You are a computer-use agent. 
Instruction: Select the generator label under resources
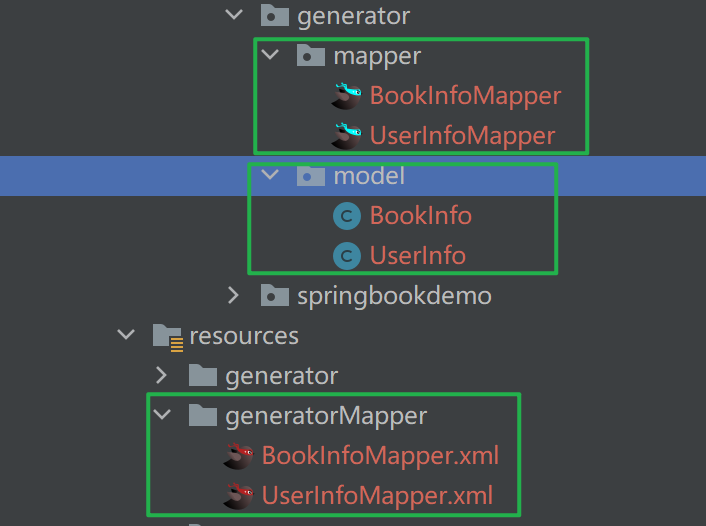pos(281,376)
